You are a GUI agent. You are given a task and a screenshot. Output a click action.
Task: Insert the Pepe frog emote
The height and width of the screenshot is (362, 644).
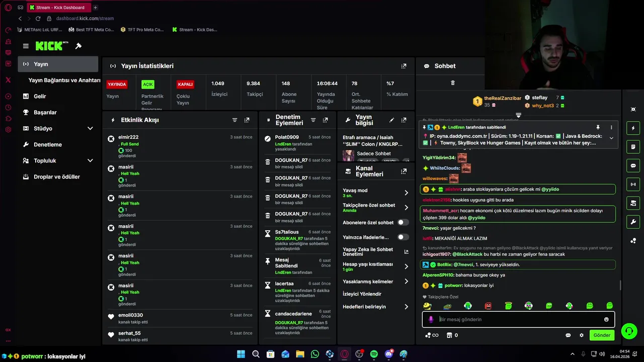[x=447, y=306]
